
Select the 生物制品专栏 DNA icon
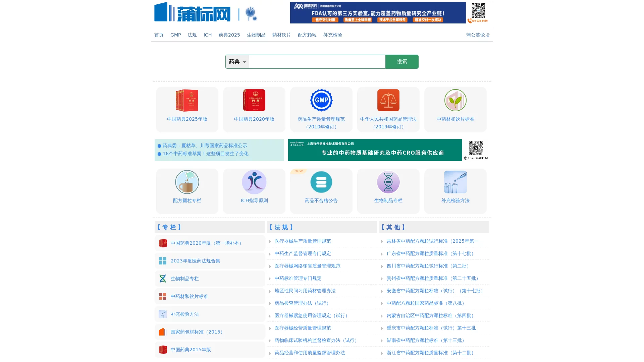pos(388,182)
